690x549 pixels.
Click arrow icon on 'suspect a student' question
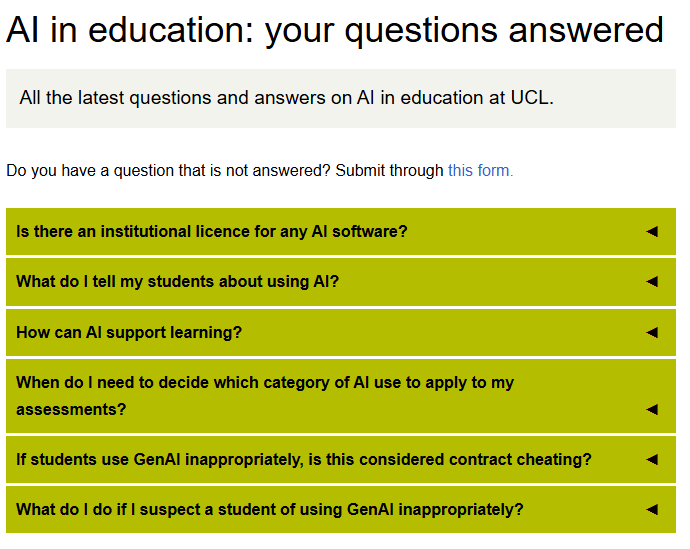[x=652, y=510]
